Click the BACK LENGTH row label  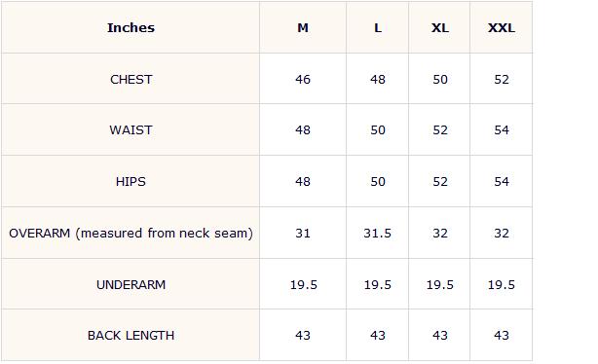pyautogui.click(x=131, y=336)
